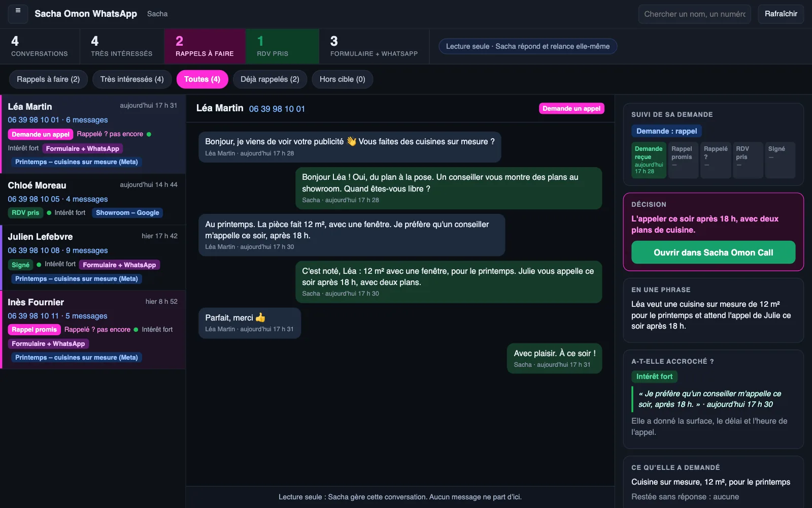
Task: Click the RDV pris step in tracker
Action: pyautogui.click(x=748, y=160)
